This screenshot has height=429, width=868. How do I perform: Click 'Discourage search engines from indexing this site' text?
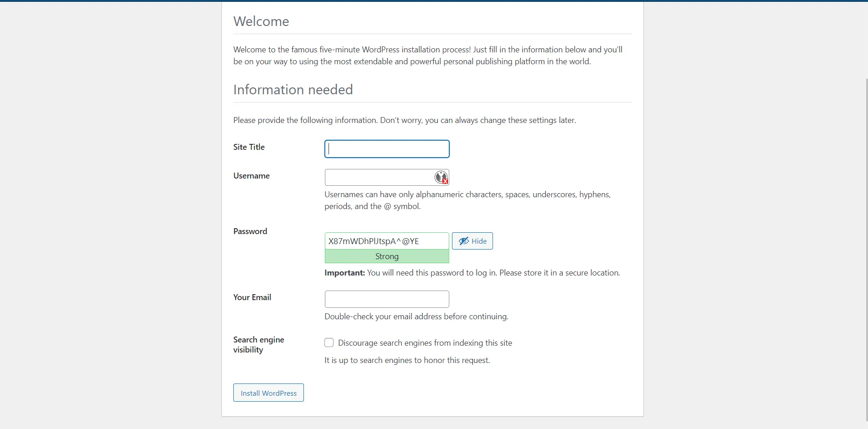click(425, 343)
